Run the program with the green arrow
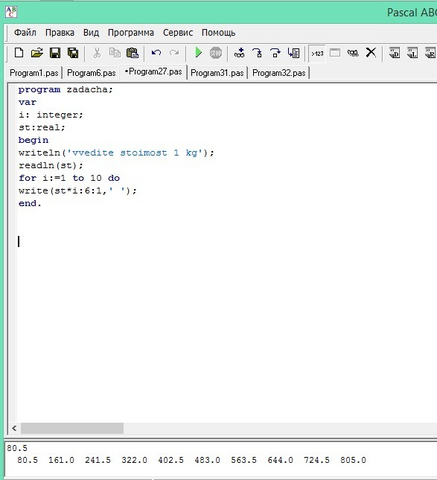Image resolution: width=437 pixels, height=480 pixels. (x=198, y=53)
